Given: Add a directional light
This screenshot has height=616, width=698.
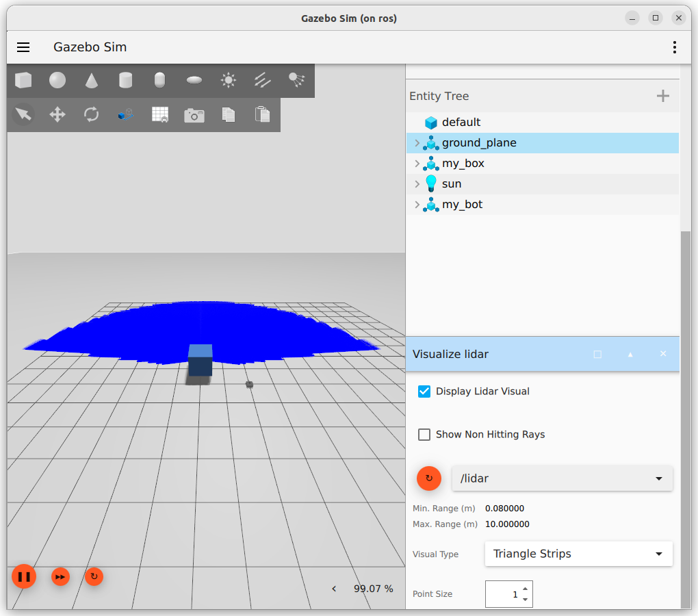Looking at the screenshot, I should tap(263, 81).
